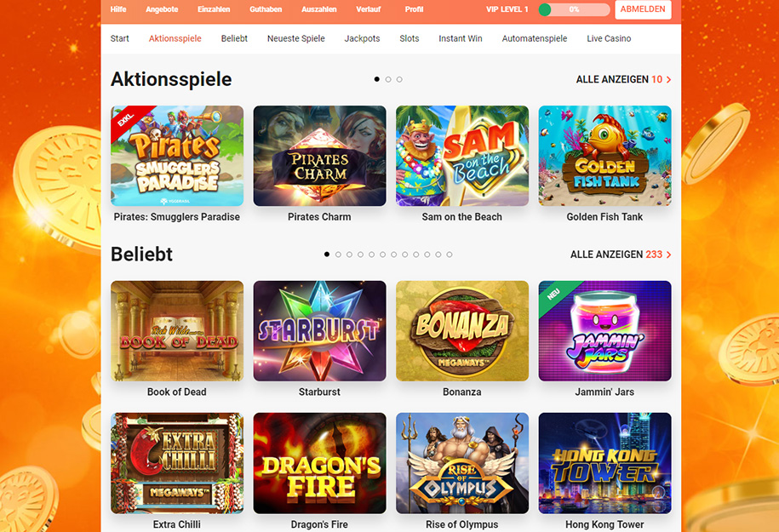Click the VIP level progress bar
Screen dimensions: 779x532
(x=575, y=9)
